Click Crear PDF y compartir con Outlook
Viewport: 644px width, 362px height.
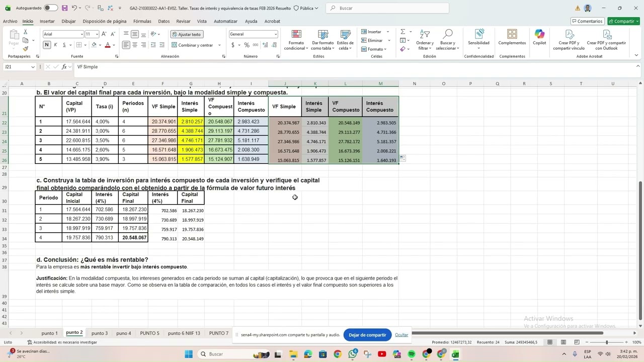[606, 40]
